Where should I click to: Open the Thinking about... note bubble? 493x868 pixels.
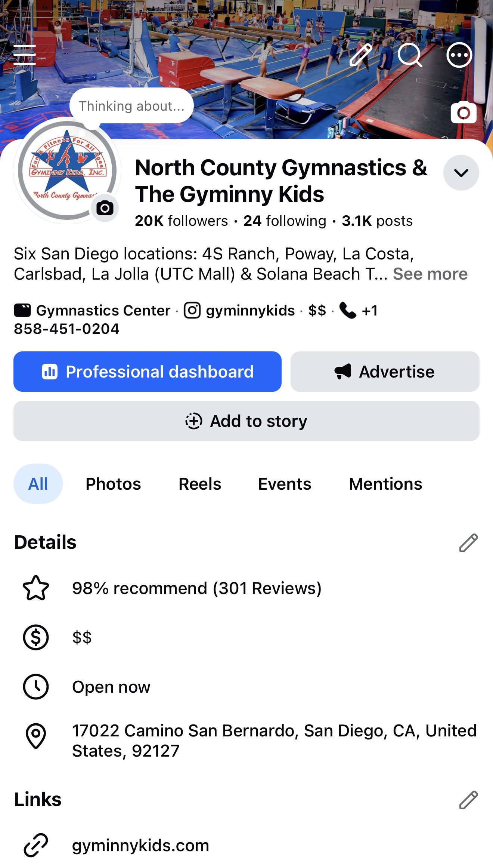tap(131, 106)
